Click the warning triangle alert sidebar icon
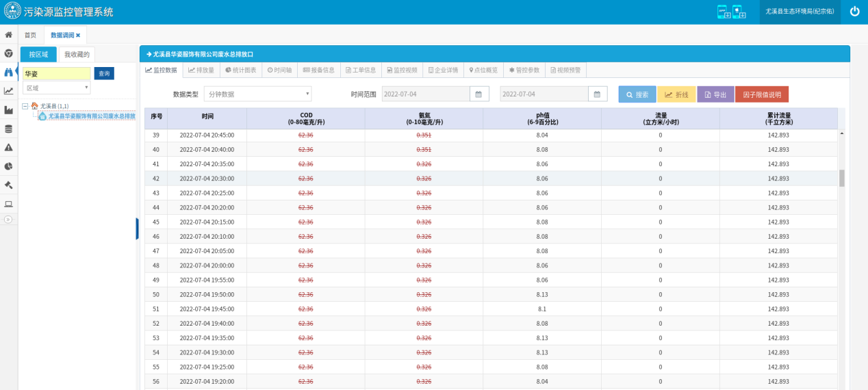The width and height of the screenshot is (868, 390). (8, 147)
